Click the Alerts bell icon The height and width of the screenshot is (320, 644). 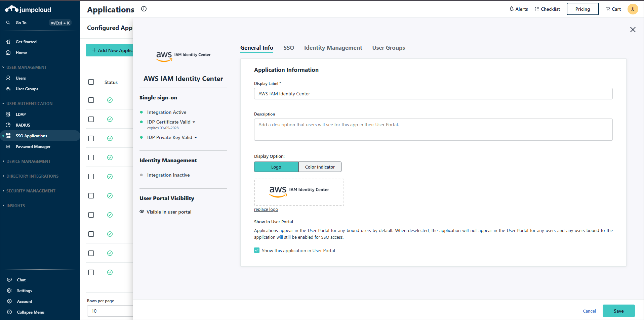coord(512,9)
